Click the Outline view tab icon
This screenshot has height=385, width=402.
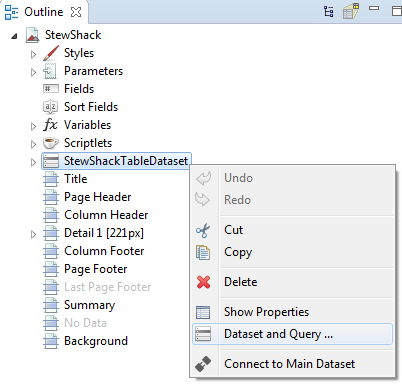coord(11,12)
